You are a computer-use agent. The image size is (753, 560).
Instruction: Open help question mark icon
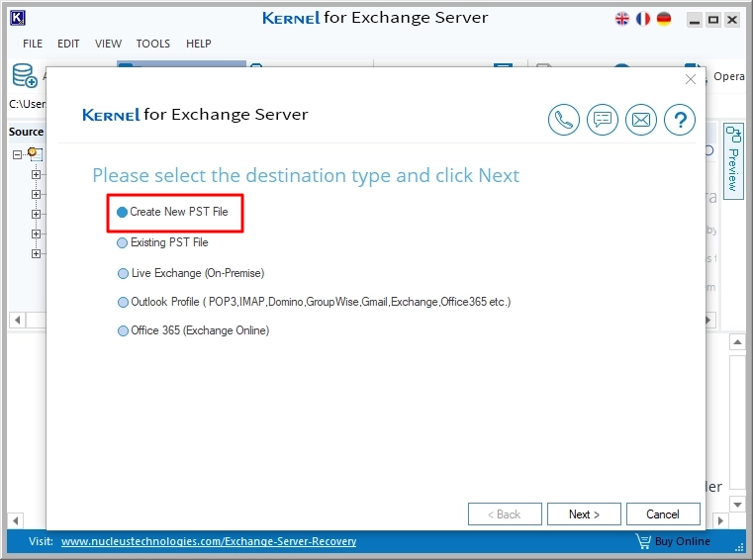click(x=680, y=120)
